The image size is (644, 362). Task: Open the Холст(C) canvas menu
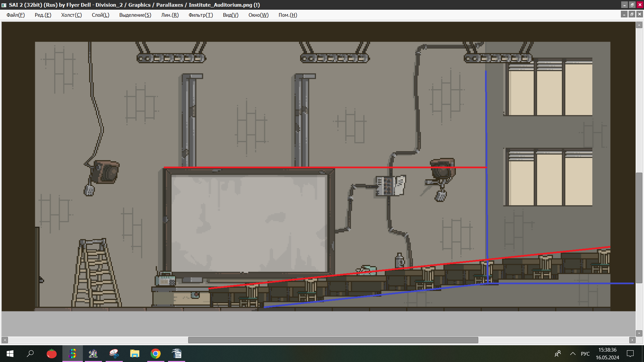coord(71,15)
